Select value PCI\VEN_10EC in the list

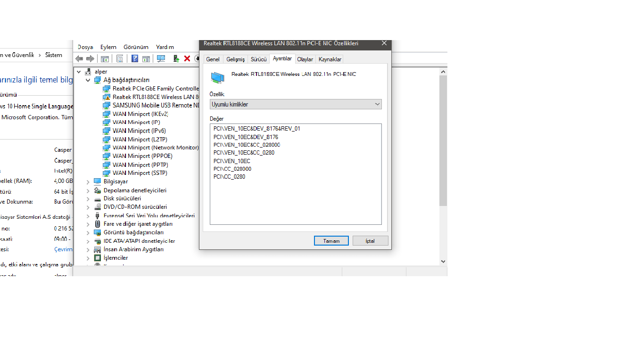point(232,161)
